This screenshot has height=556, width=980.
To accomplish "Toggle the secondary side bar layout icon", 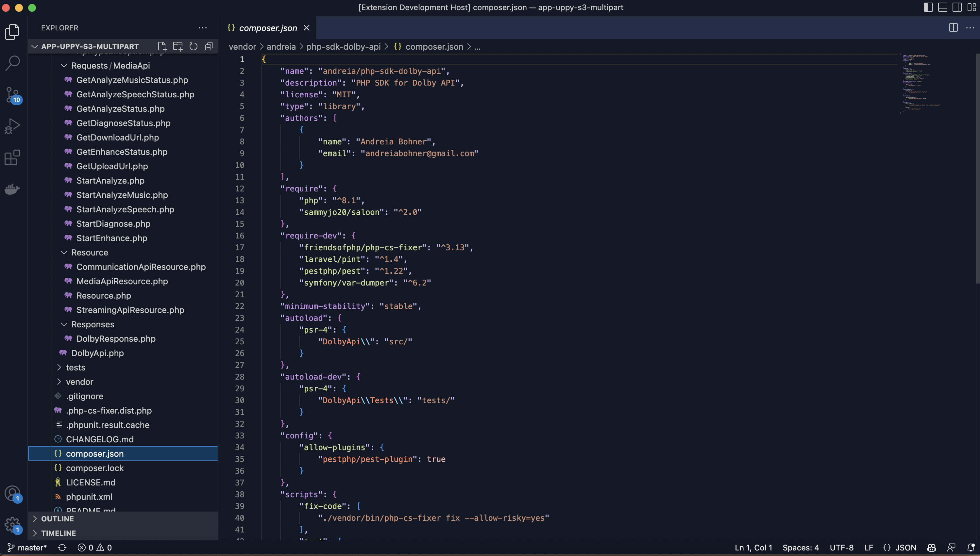I will [x=957, y=7].
